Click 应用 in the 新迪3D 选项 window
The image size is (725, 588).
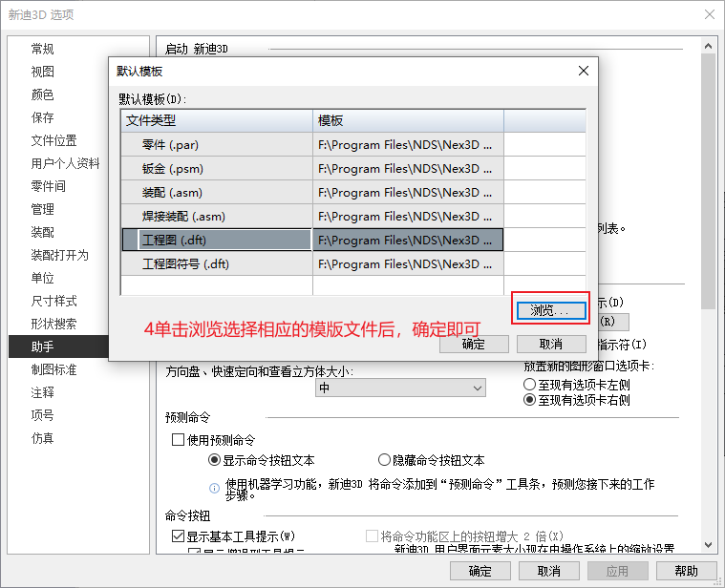[x=618, y=571]
